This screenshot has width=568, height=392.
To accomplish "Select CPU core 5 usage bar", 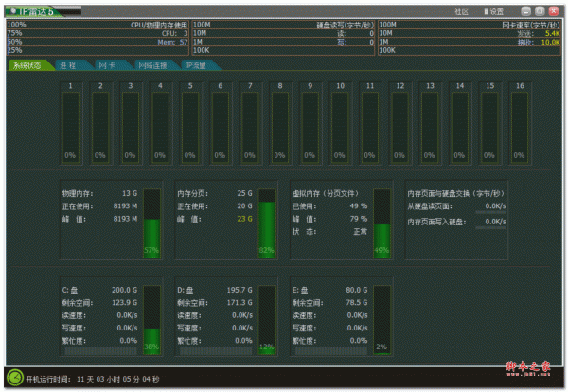I will pos(190,127).
